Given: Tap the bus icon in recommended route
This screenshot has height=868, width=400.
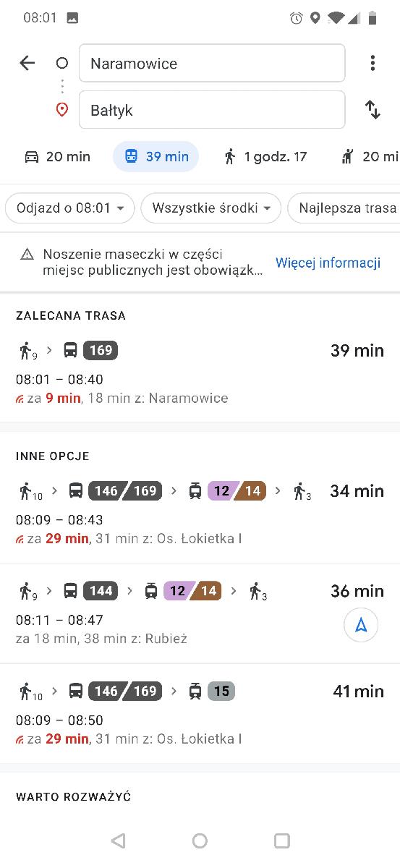Looking at the screenshot, I should (x=70, y=351).
